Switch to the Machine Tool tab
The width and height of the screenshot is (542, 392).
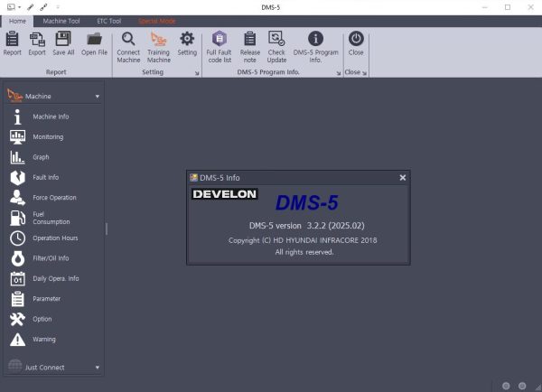click(61, 21)
